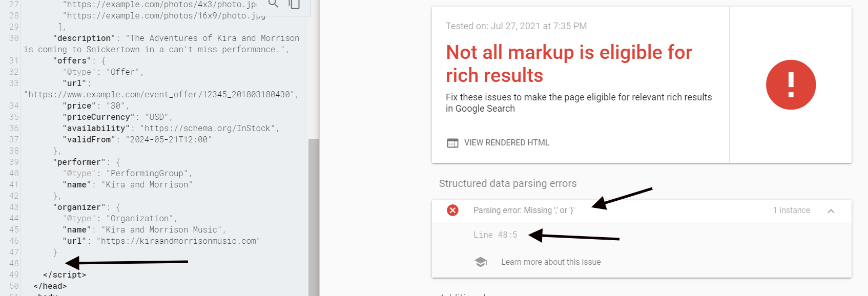
Task: Click the "availability" InStock code line
Action: 171,129
